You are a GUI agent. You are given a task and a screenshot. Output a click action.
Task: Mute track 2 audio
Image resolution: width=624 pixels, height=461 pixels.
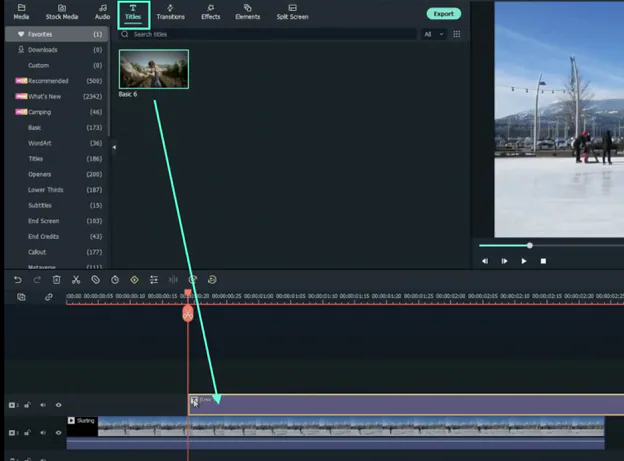pos(43,405)
